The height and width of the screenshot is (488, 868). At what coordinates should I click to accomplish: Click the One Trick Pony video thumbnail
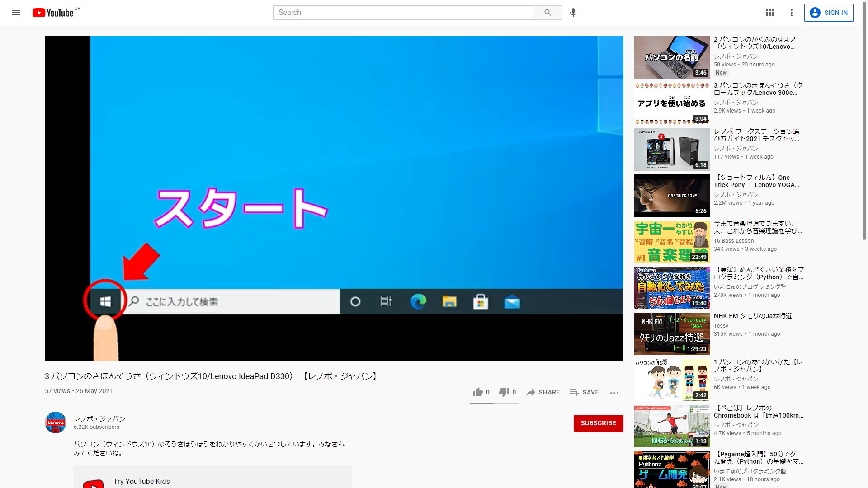pos(671,196)
